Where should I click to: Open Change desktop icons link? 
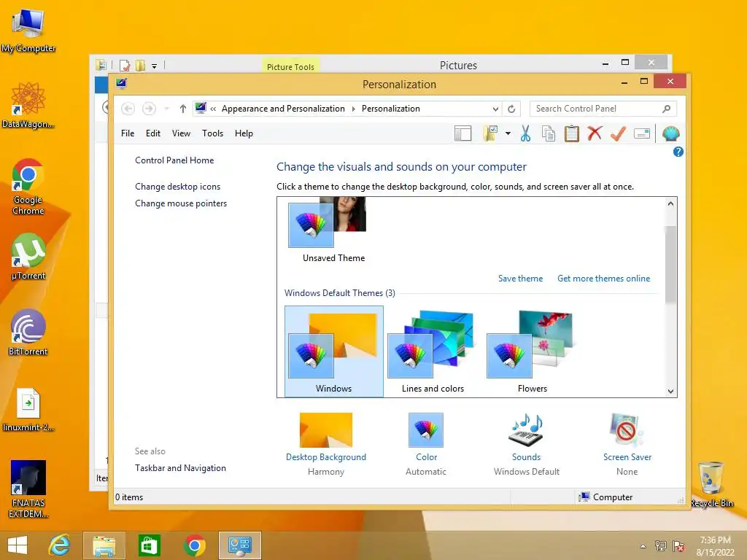tap(178, 186)
